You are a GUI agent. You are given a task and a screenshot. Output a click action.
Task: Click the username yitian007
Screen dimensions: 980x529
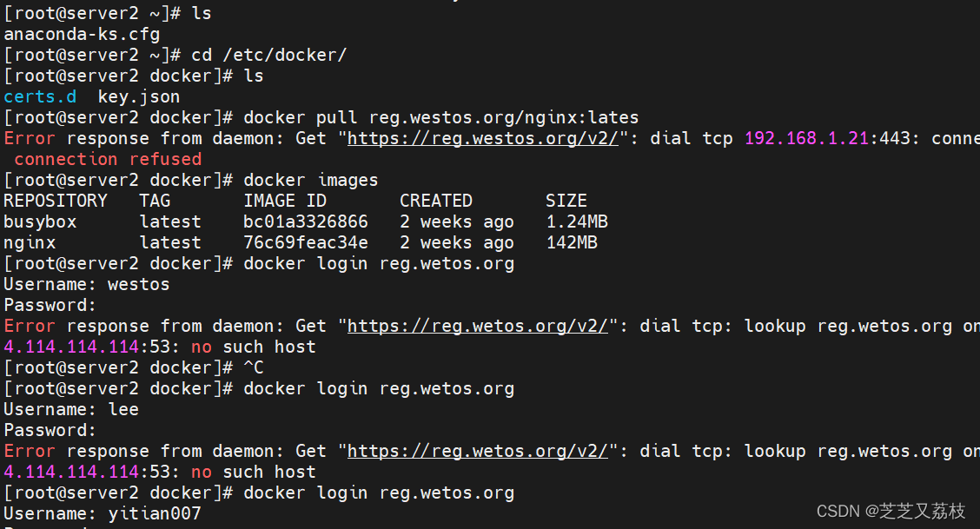tap(155, 513)
